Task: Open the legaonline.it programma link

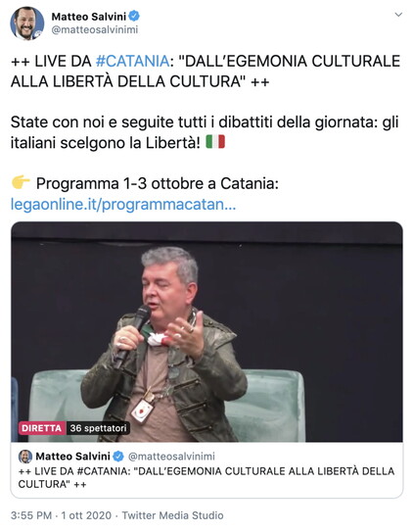Action: pos(123,204)
